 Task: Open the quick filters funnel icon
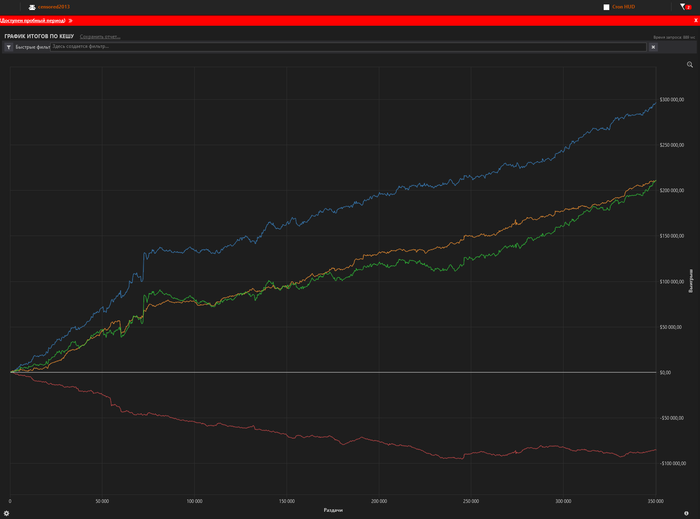[8, 47]
